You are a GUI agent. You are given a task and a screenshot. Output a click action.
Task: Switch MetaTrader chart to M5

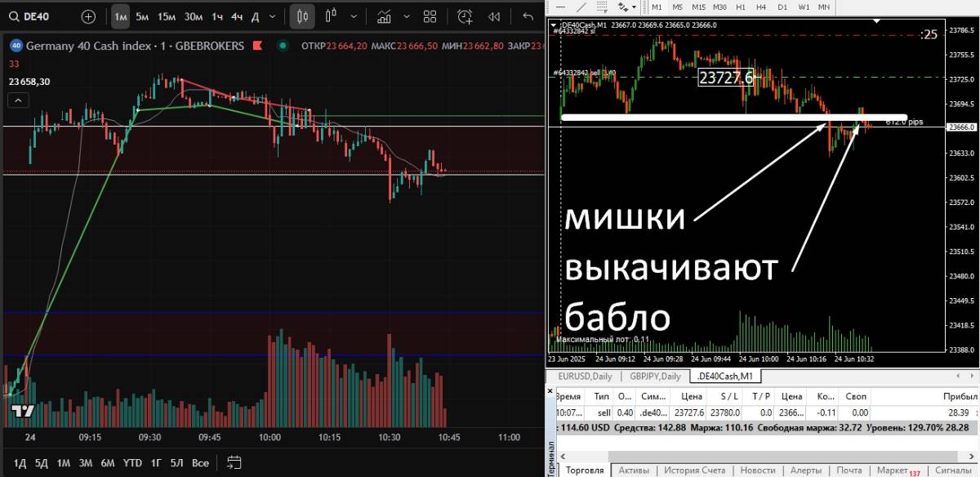click(678, 7)
